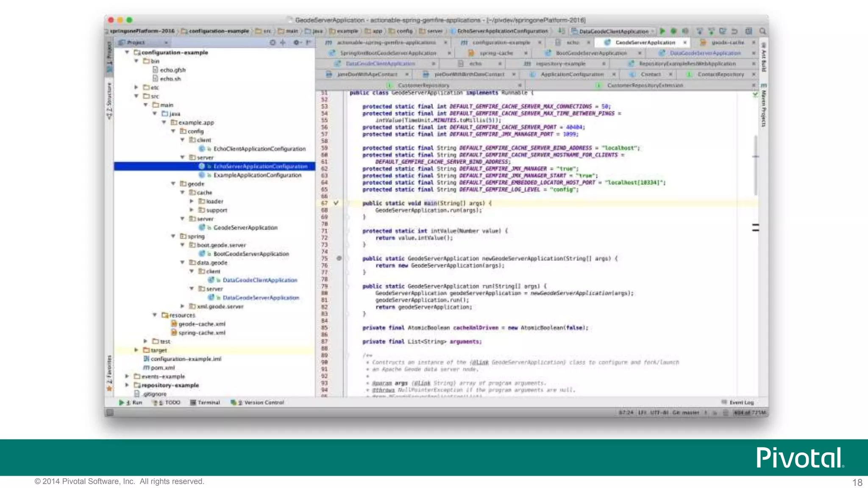This screenshot has width=868, height=488.
Task: Click the VCS Update Project icon
Action: coord(700,31)
